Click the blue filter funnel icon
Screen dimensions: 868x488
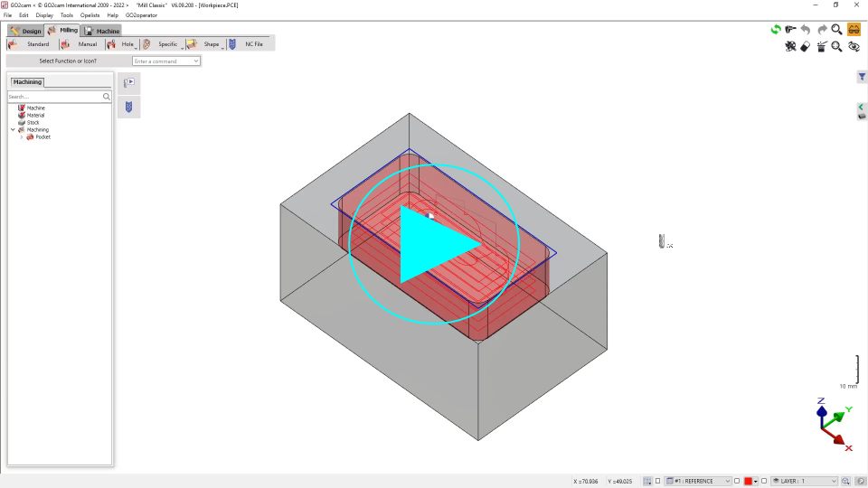click(x=862, y=78)
